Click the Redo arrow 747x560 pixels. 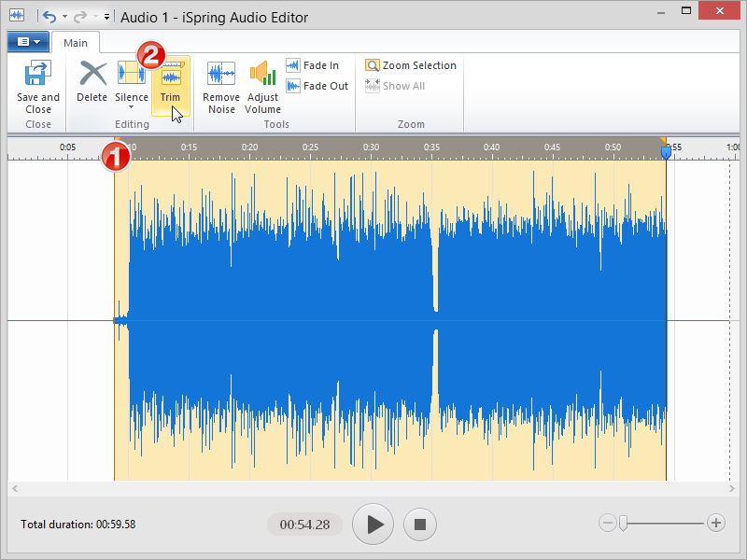point(80,17)
